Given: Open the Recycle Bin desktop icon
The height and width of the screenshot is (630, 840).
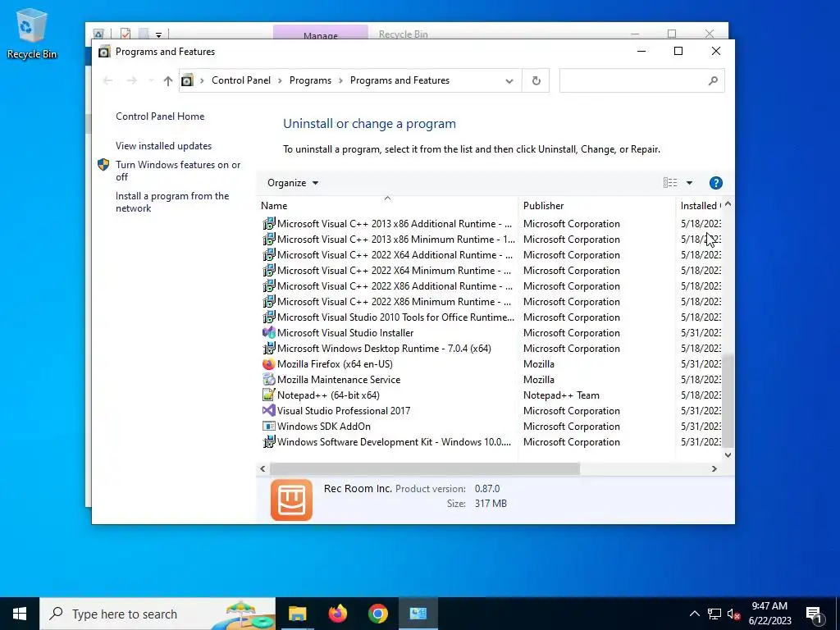Looking at the screenshot, I should [x=32, y=34].
